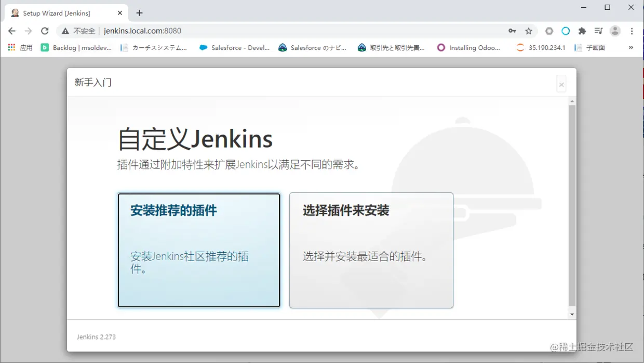Open the Salesforce - Devel bookmark
The height and width of the screenshot is (363, 644).
coord(234,47)
